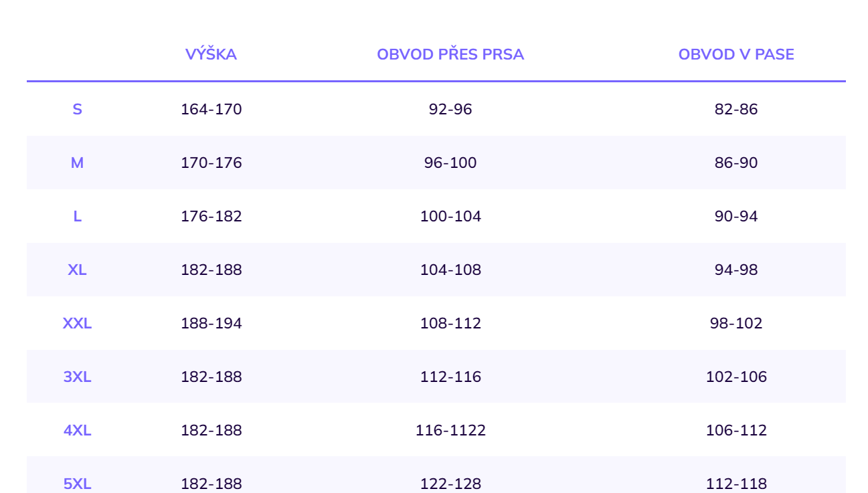Select the XL size row label
Screen dimensions: 868x493
[x=77, y=270]
